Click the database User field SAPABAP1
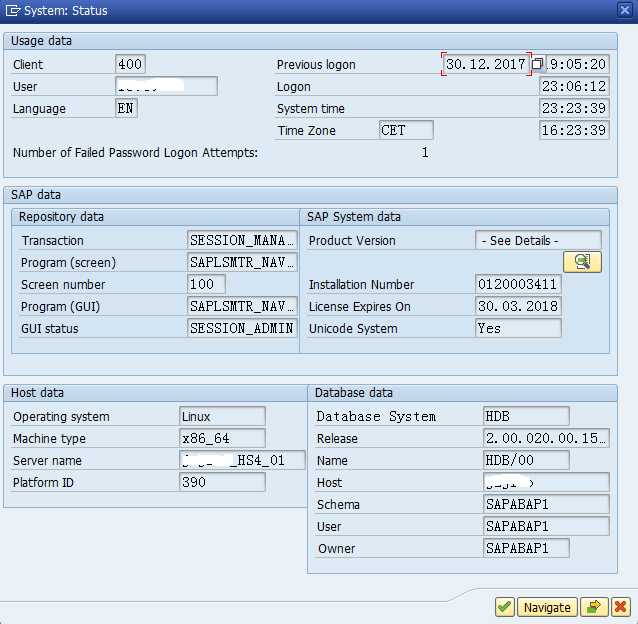 click(x=546, y=526)
